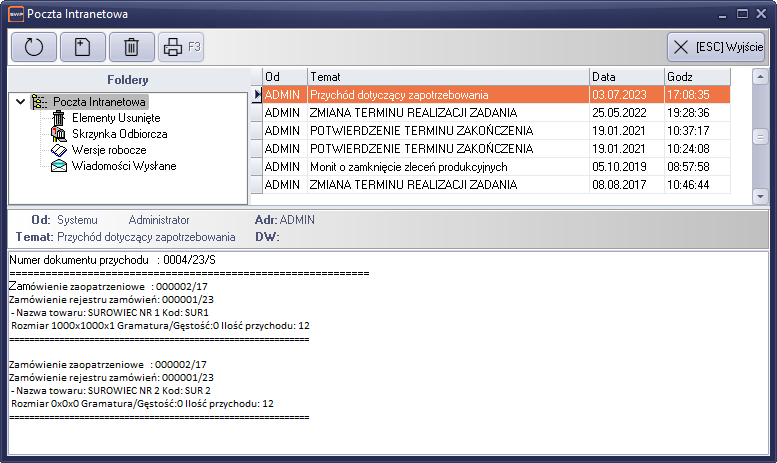The image size is (777, 463).
Task: Collapse the Poczta Intranetowa tree node
Action: click(21, 101)
